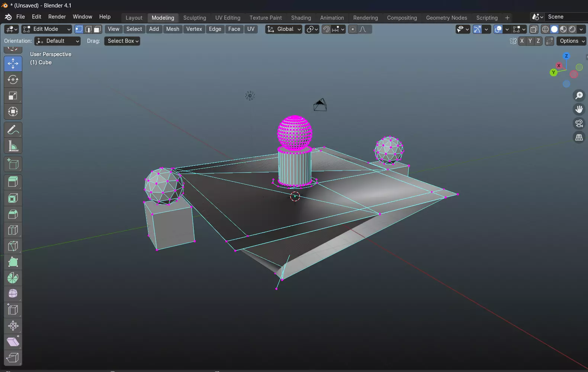The width and height of the screenshot is (588, 372).
Task: Select the Scale tool
Action: [13, 96]
